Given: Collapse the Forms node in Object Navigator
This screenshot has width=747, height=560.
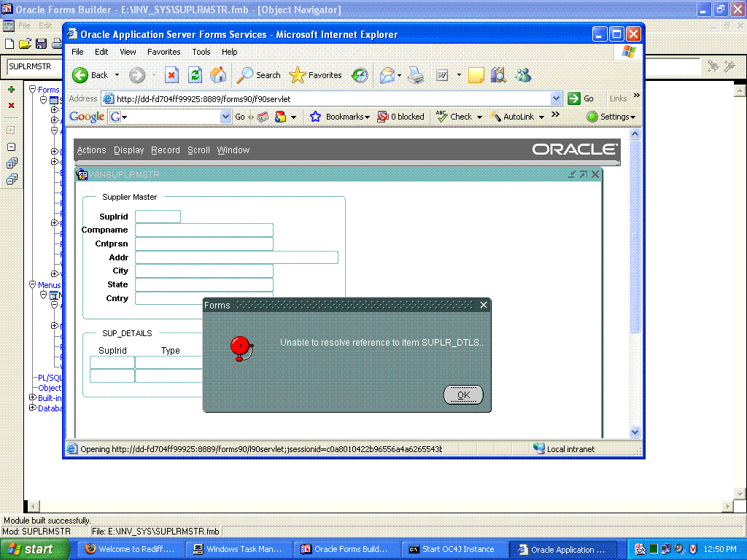Looking at the screenshot, I should [32, 89].
